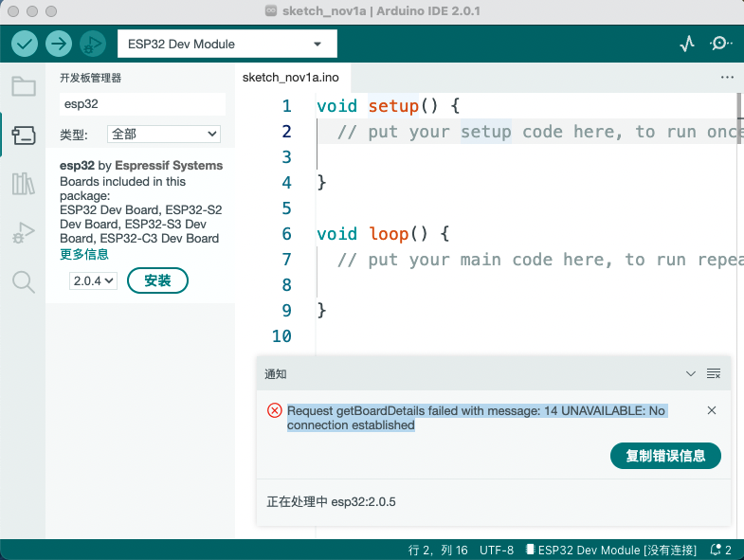Expand the ESP32 Dev Module board selector
744x560 pixels.
coord(227,44)
